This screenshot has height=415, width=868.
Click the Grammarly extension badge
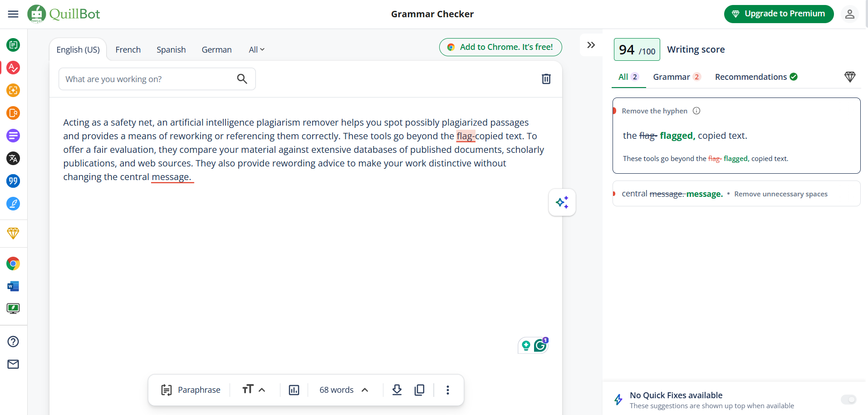pos(540,346)
